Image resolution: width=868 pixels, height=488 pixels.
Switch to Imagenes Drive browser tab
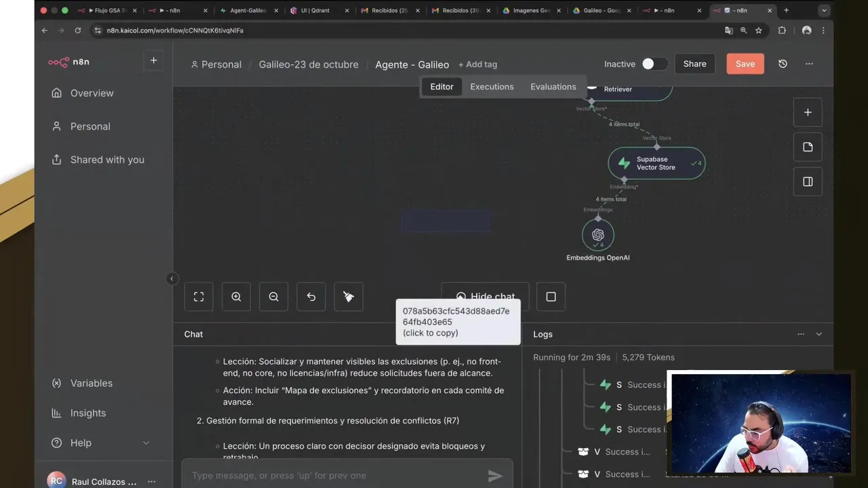click(x=531, y=10)
